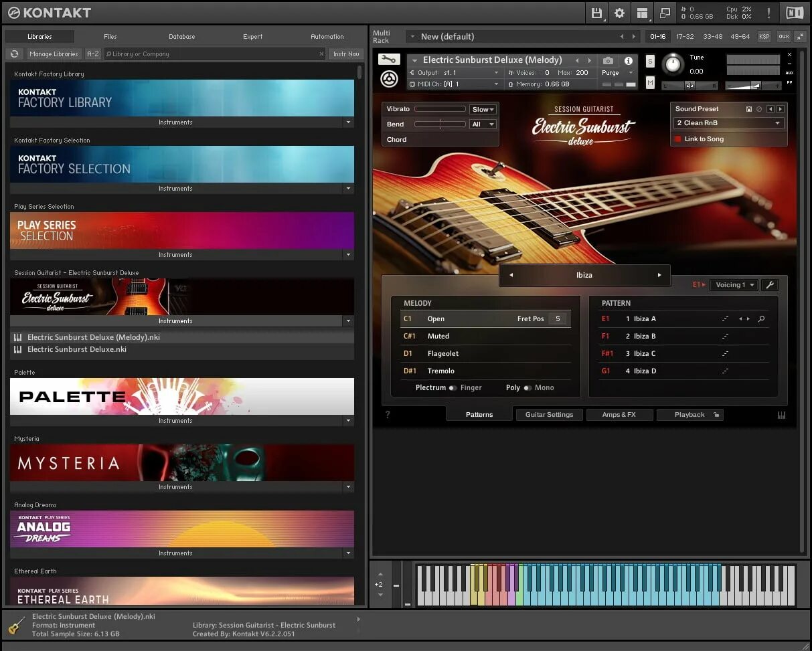Click the Vibrato slider bar

440,109
